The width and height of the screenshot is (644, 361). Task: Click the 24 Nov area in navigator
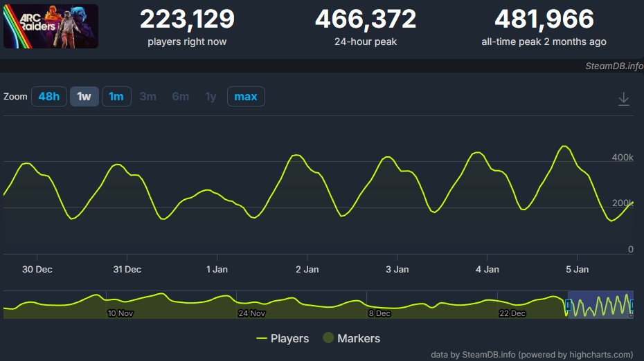pos(251,313)
